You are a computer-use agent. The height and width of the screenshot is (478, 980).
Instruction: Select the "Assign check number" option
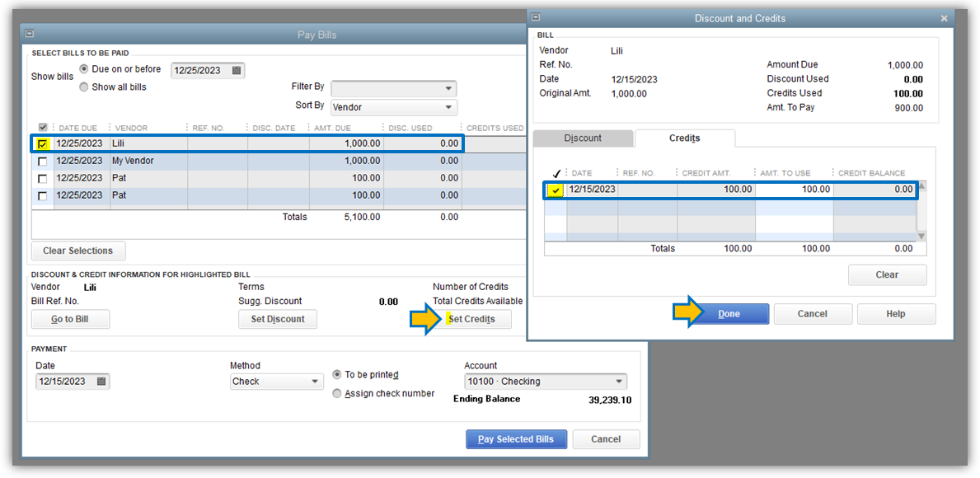[x=336, y=393]
